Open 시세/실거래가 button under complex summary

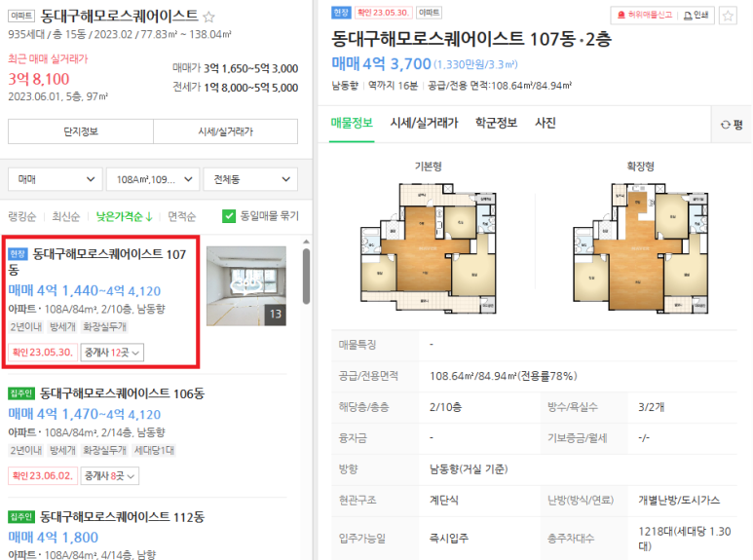point(226,131)
